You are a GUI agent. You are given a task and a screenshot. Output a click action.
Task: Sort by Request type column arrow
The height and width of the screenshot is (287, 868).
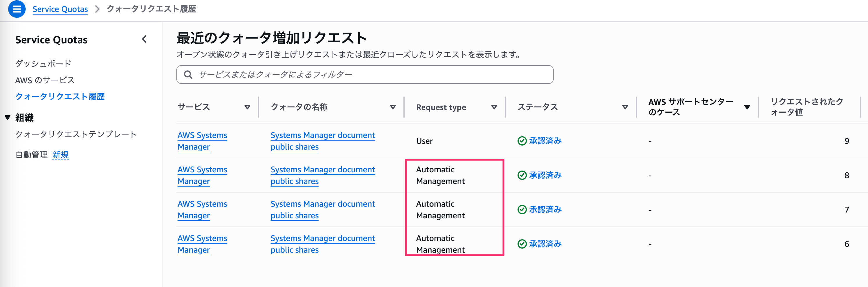coord(494,107)
